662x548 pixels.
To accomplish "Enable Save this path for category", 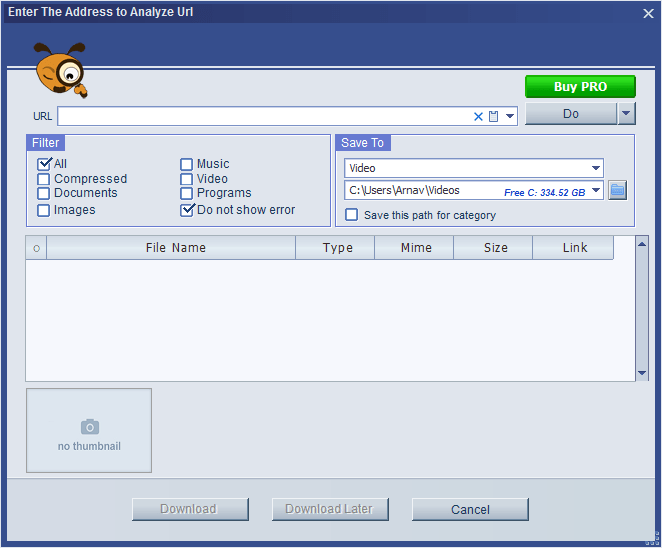I will click(351, 214).
